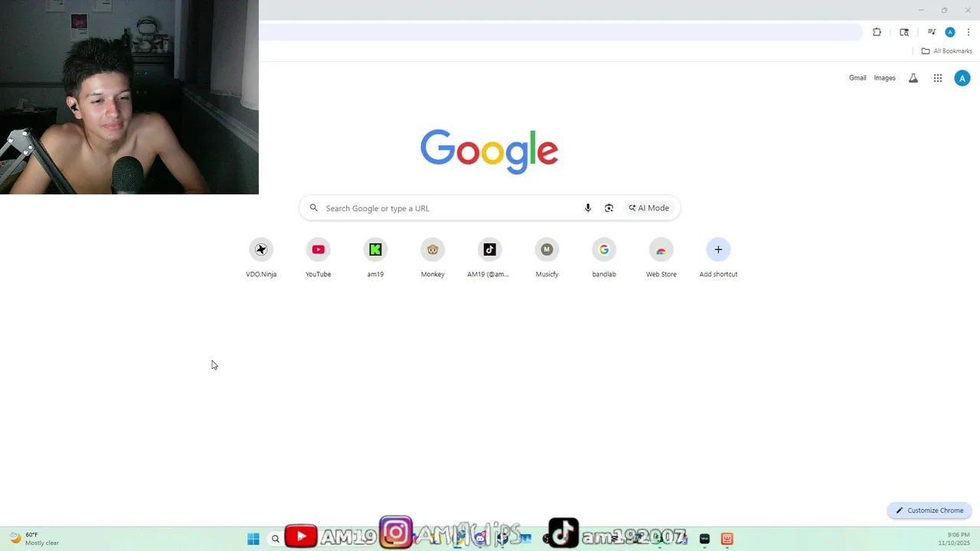This screenshot has height=551, width=980.
Task: Open the All Bookmarks folder
Action: click(x=946, y=51)
